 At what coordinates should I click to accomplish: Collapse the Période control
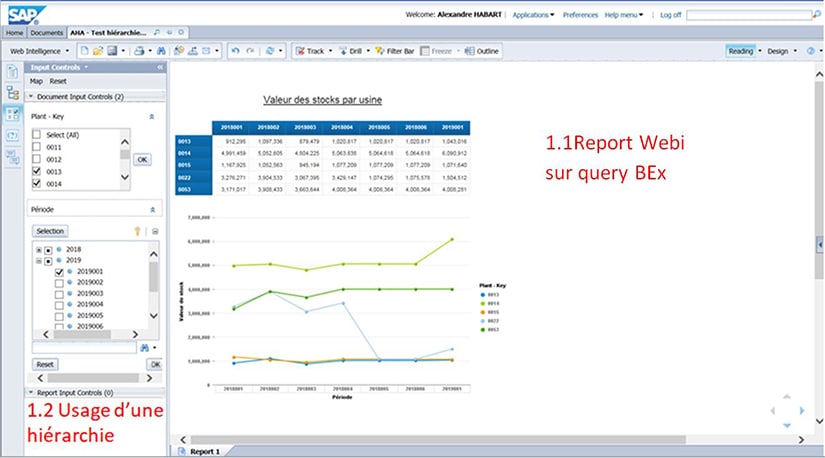tap(153, 210)
